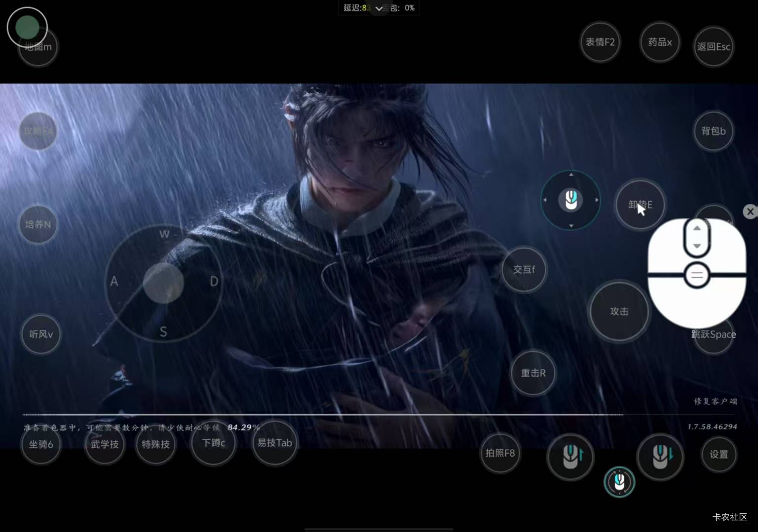
Task: Tap the D direction on the joystick
Action: tap(214, 282)
